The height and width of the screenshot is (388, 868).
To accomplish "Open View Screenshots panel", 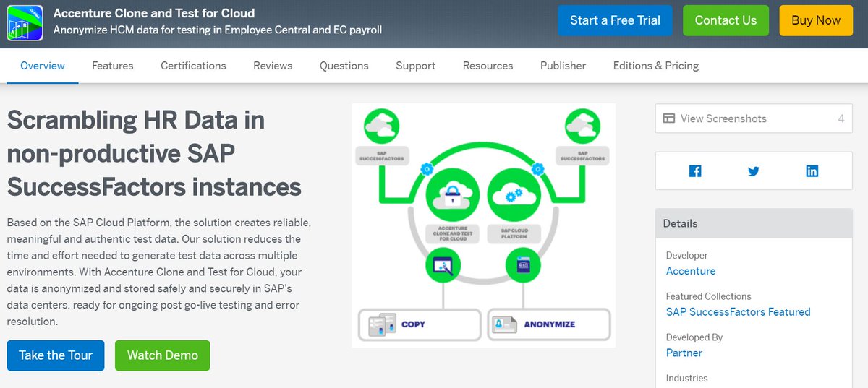I will click(754, 118).
